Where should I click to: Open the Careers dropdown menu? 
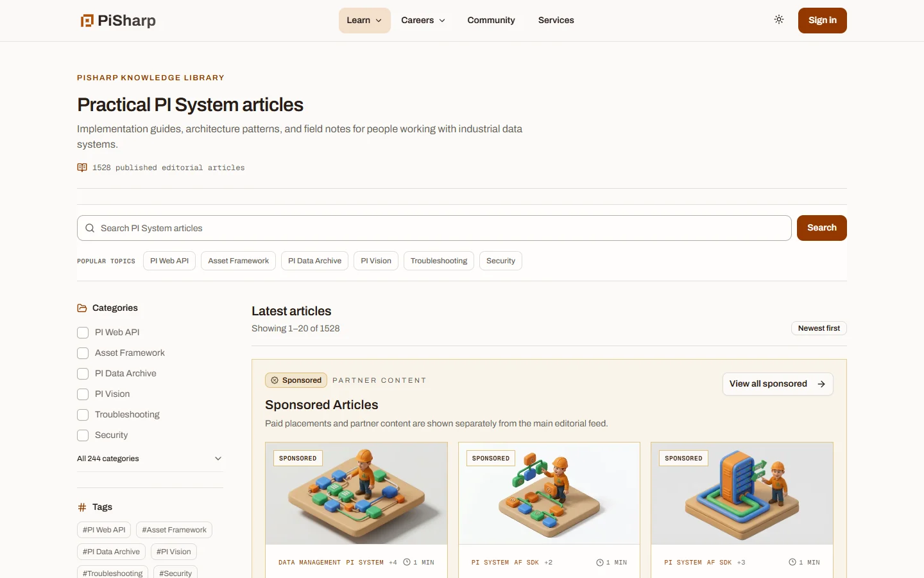coord(423,21)
